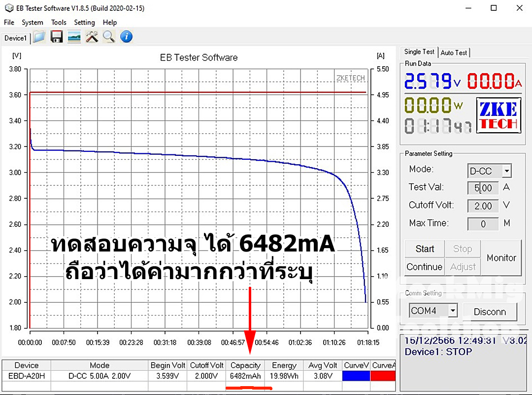Click inside the Test Val input field
The height and width of the screenshot is (395, 532).
pos(483,187)
